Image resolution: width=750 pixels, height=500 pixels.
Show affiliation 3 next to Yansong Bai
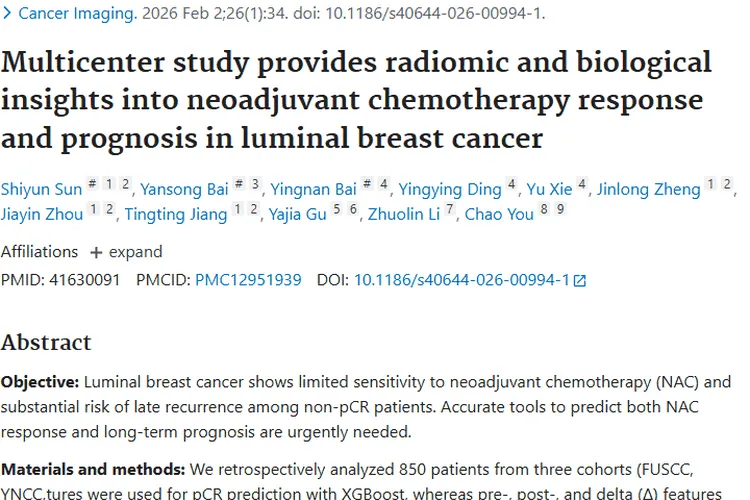click(x=256, y=185)
